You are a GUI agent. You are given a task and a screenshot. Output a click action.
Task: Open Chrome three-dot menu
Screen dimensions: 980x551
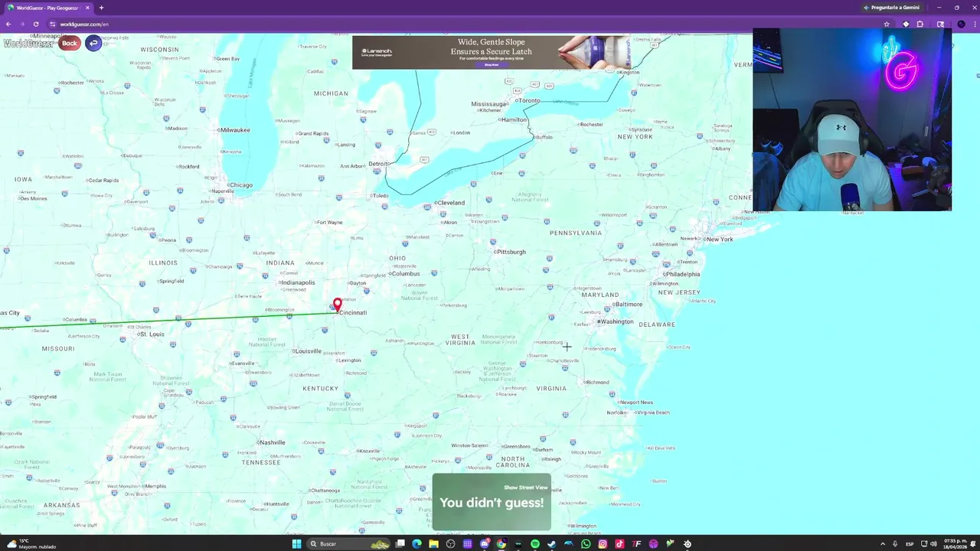tap(974, 24)
